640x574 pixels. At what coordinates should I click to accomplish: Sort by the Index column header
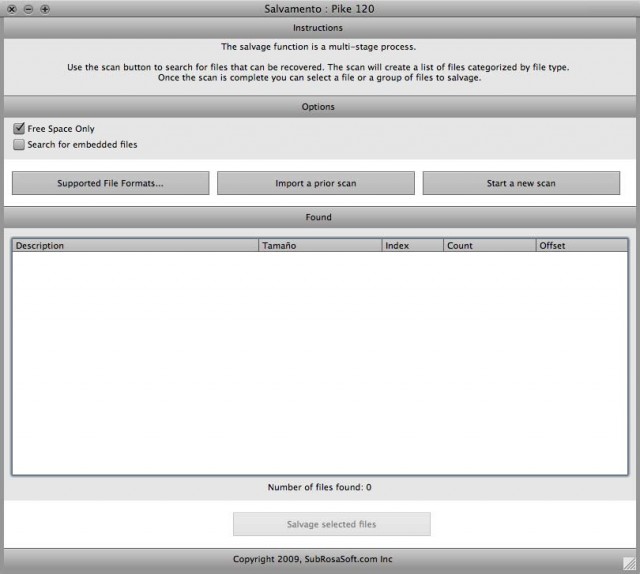click(x=413, y=245)
